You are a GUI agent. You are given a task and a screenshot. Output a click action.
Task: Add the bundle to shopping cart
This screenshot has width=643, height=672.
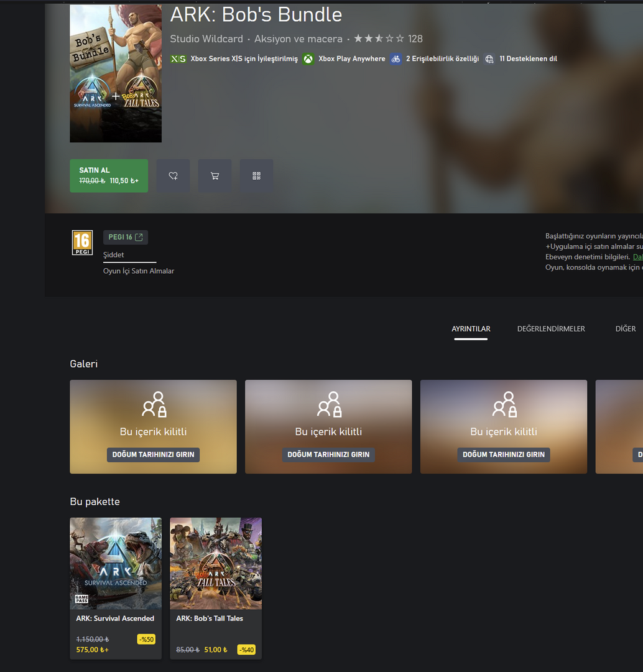pos(215,175)
